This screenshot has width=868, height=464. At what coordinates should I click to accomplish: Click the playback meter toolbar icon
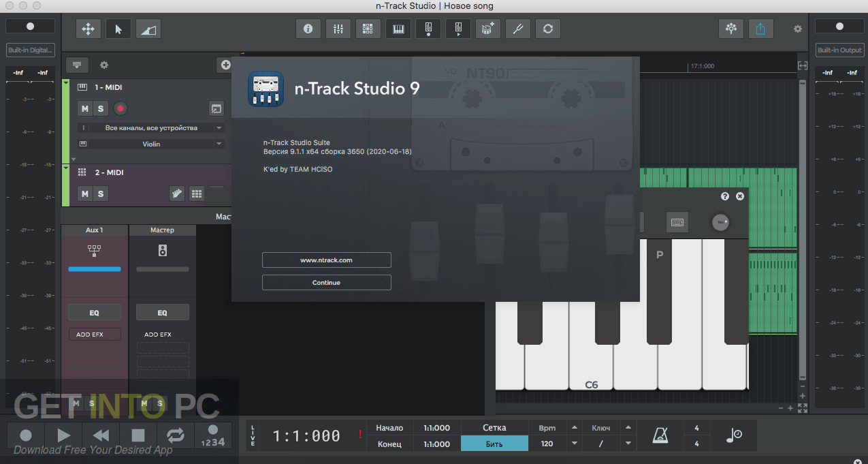point(457,29)
